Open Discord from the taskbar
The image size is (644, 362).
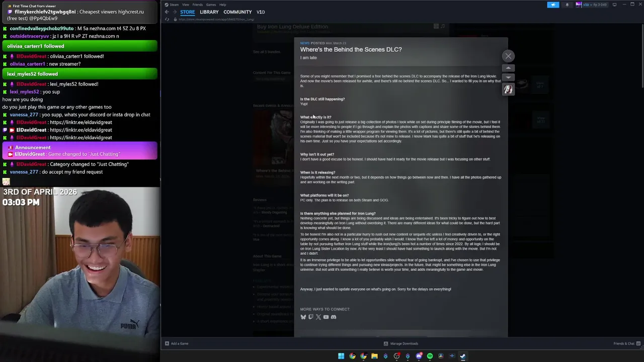pos(419,356)
